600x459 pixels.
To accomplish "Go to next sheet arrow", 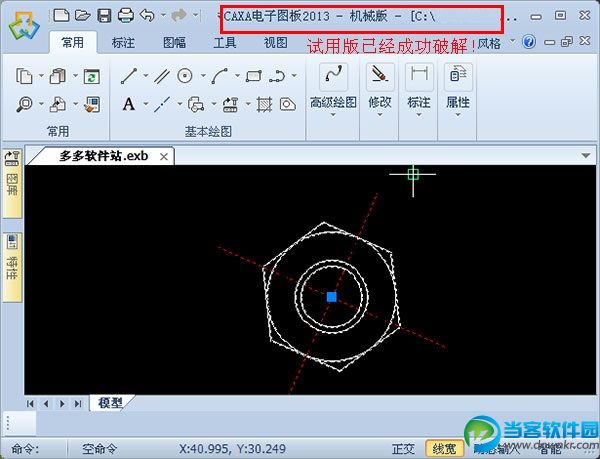I will 62,404.
